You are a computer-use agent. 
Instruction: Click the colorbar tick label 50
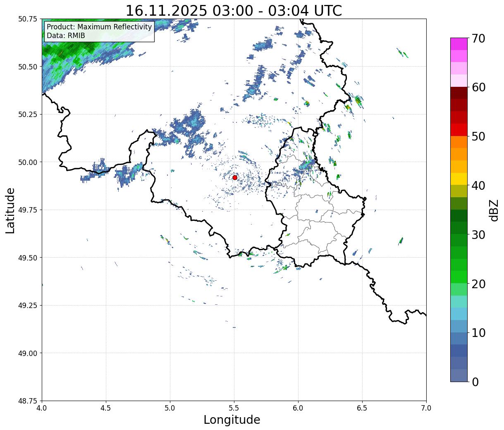[x=478, y=136]
